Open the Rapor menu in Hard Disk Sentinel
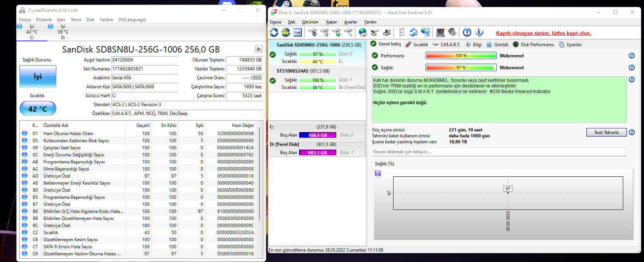The width and height of the screenshot is (644, 262). tap(331, 22)
